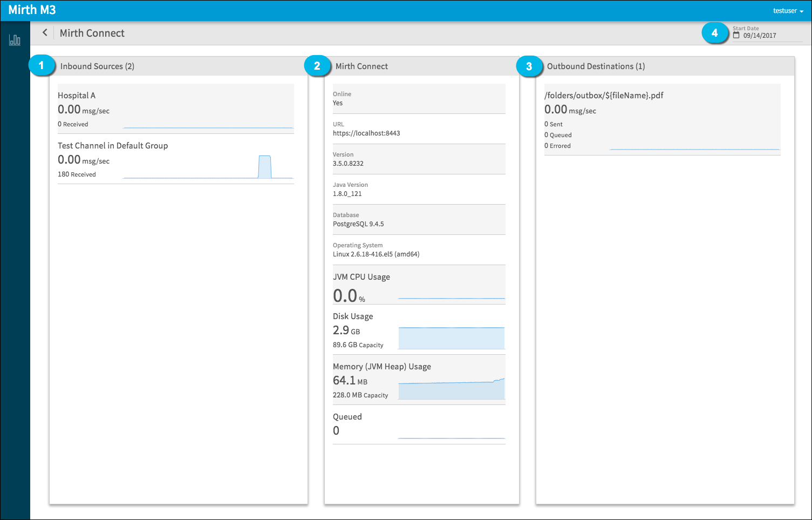Viewport: 812px width, 520px height.
Task: Click the URL value https://localhost:8443
Action: tap(366, 133)
